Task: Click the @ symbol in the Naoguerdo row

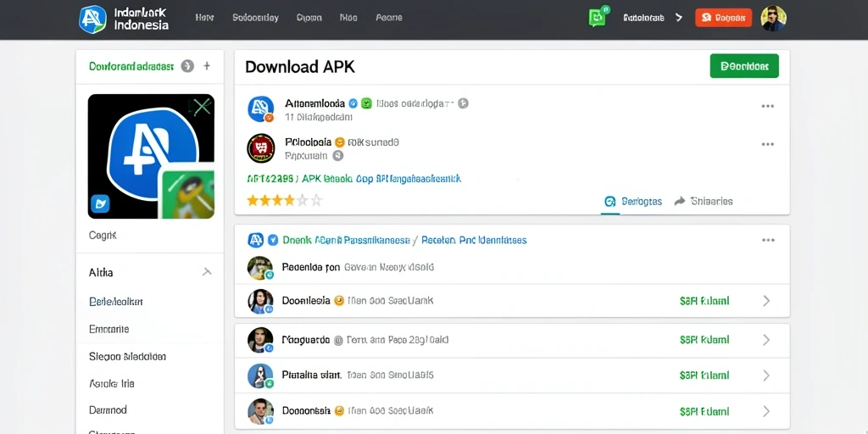Action: 338,341
